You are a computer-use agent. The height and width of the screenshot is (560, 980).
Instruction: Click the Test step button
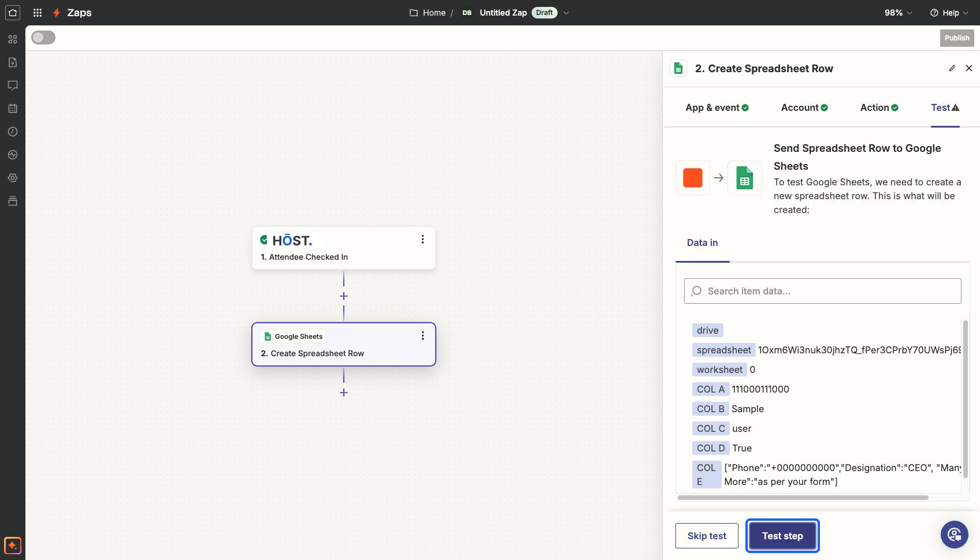tap(782, 536)
